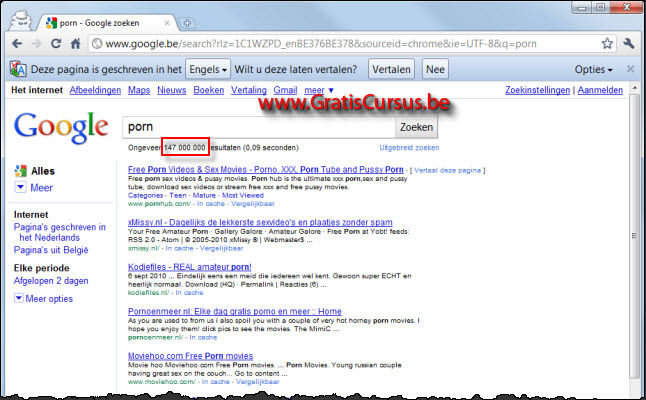This screenshot has height=400, width=646.
Task: Open Uitgebreid zoeken link
Action: pos(409,147)
